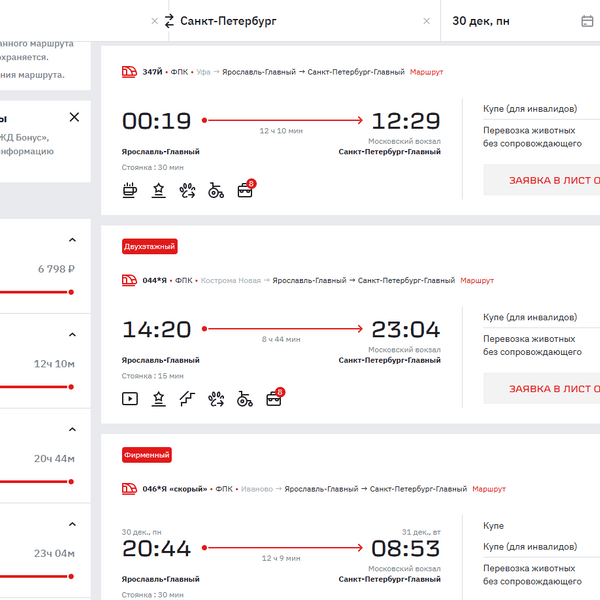This screenshot has width=600, height=600.
Task: Click departure time 20:44
Action: coord(156,548)
